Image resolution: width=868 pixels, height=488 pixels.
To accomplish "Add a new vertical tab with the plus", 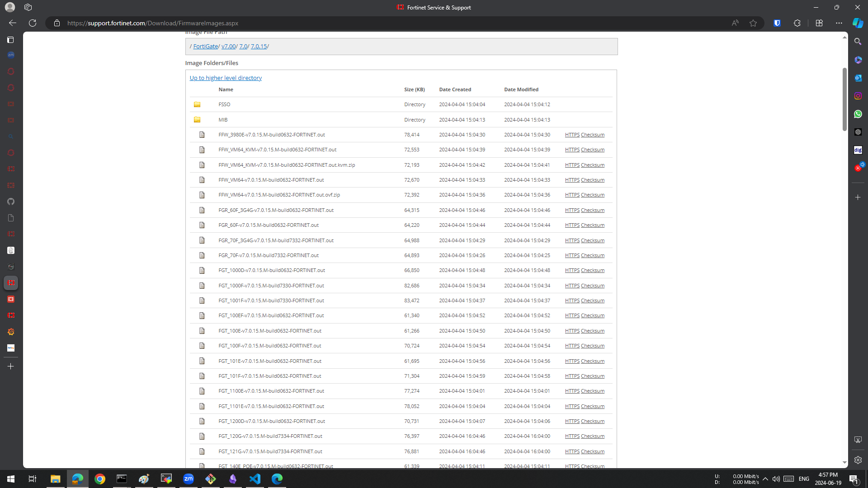I will point(11,366).
